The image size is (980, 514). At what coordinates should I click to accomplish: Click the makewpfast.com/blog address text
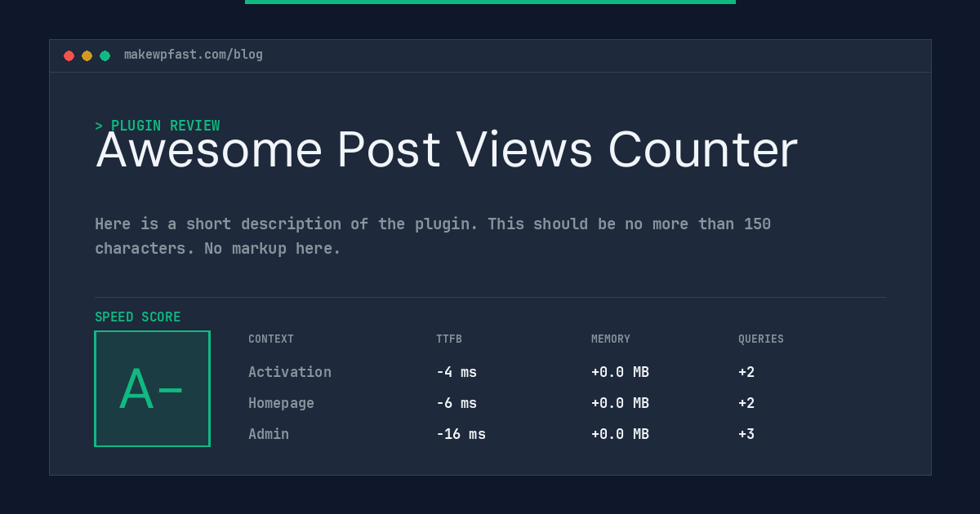pyautogui.click(x=194, y=55)
